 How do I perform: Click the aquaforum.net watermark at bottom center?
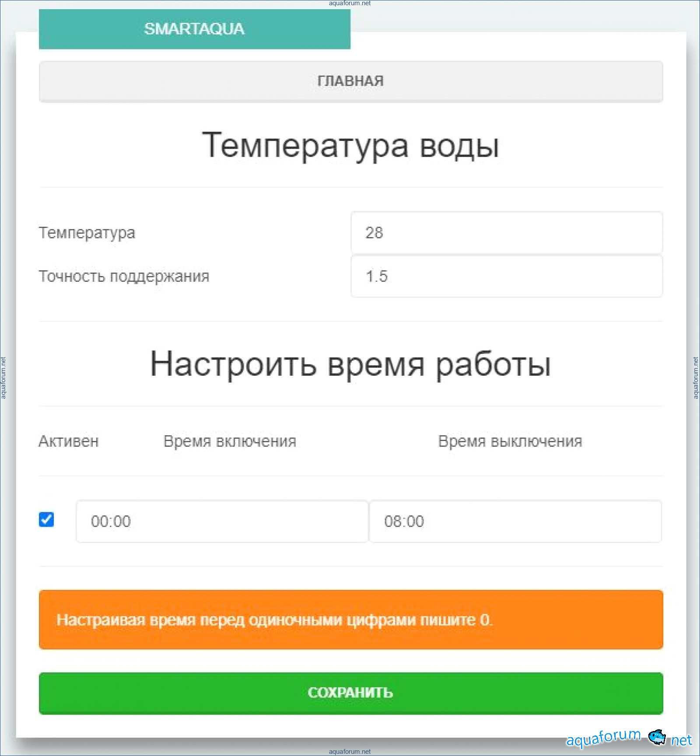[x=350, y=752]
